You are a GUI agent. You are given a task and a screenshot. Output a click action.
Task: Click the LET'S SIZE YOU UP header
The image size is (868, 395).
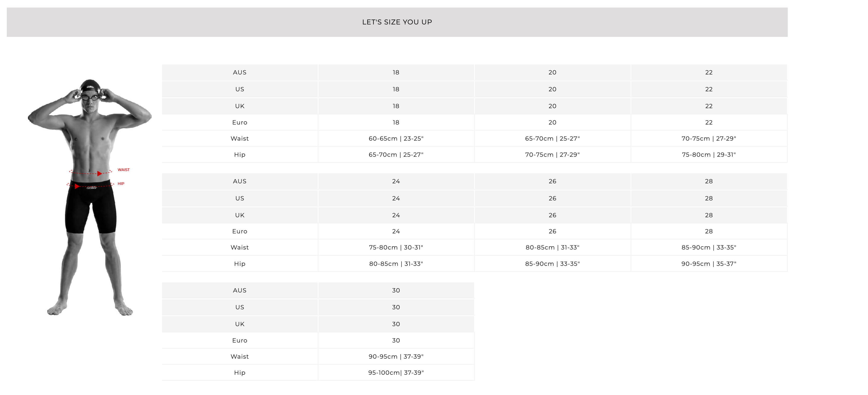click(397, 22)
